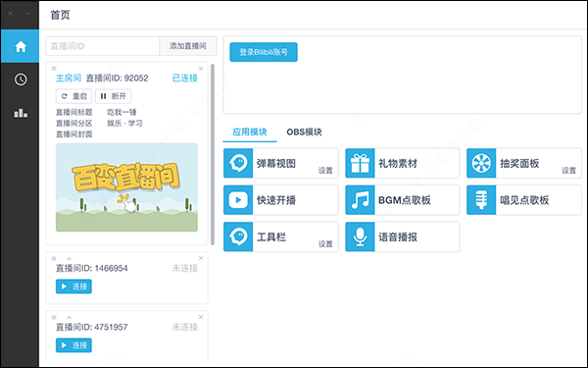Click the 百变直播间 cover thumbnail
The height and width of the screenshot is (368, 588).
coord(126,187)
